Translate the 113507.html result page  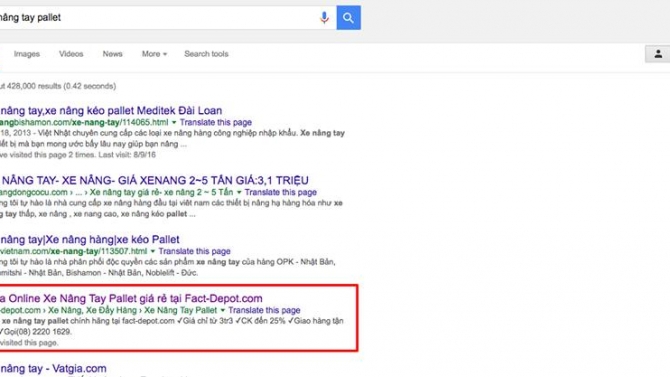(x=194, y=251)
